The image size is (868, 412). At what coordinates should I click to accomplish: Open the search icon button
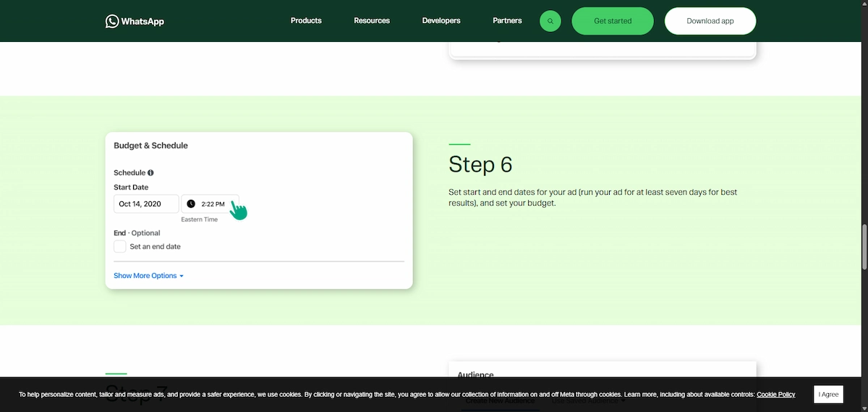(x=550, y=21)
